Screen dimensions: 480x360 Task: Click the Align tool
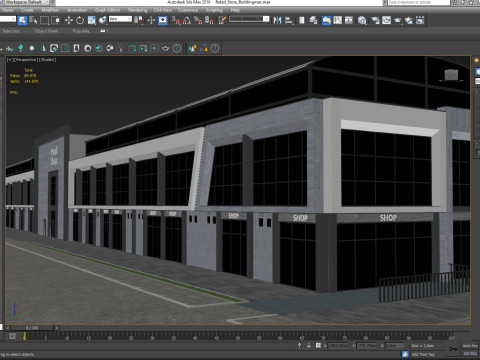(289, 20)
